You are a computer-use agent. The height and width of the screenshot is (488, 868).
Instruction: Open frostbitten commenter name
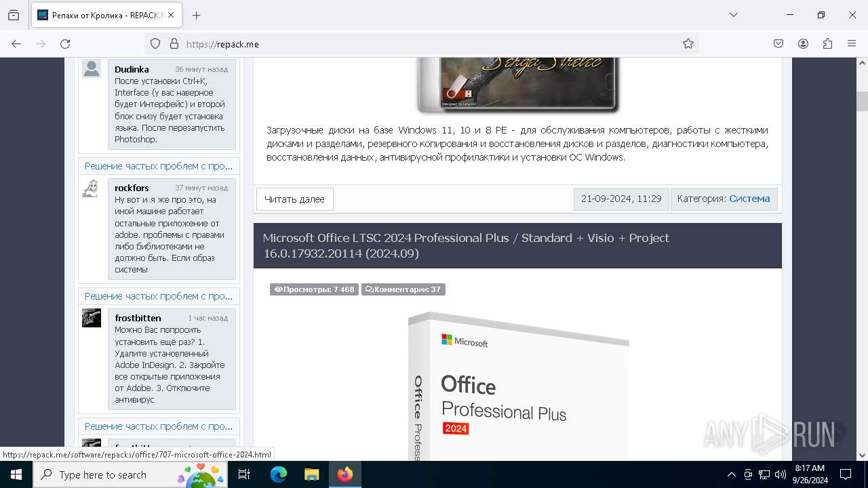click(x=138, y=318)
